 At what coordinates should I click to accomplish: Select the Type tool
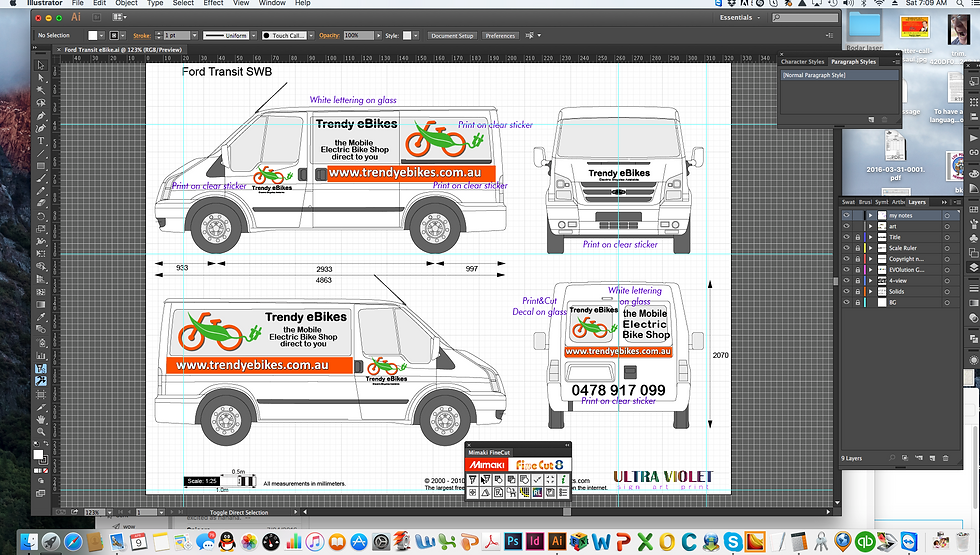tap(41, 141)
